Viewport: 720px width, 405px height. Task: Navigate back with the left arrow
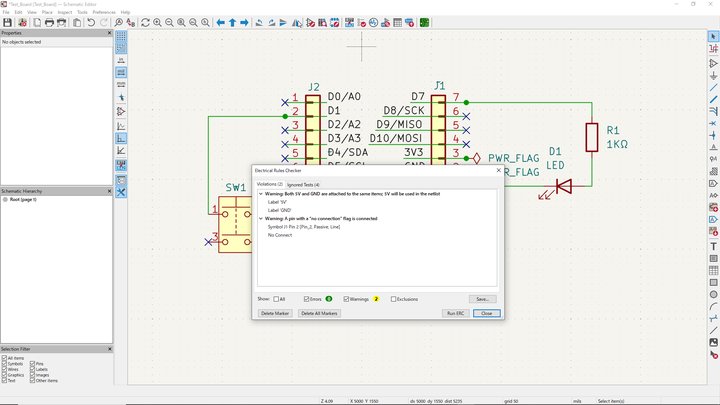(220, 22)
